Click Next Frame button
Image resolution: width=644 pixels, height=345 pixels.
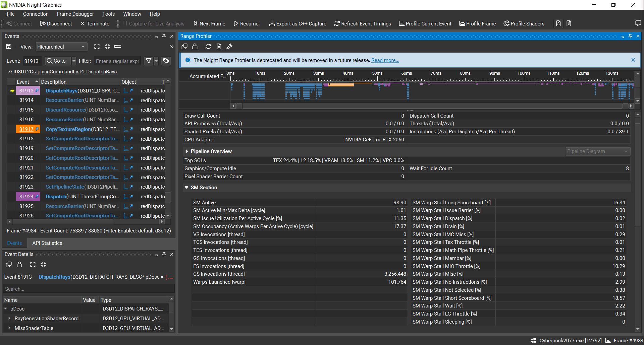pos(209,24)
